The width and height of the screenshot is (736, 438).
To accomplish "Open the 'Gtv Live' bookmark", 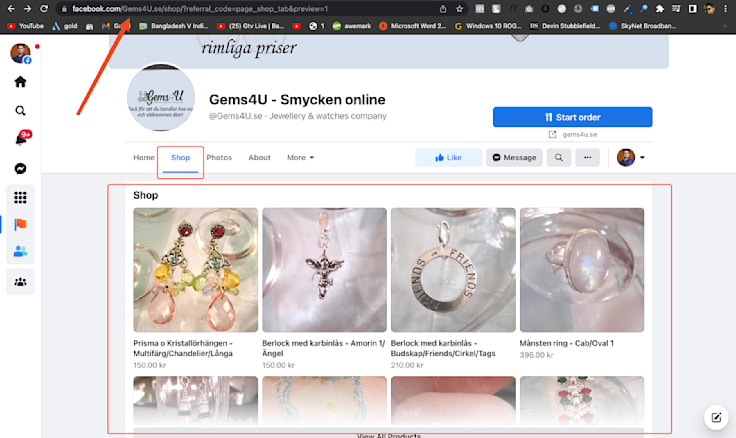I will click(x=251, y=26).
